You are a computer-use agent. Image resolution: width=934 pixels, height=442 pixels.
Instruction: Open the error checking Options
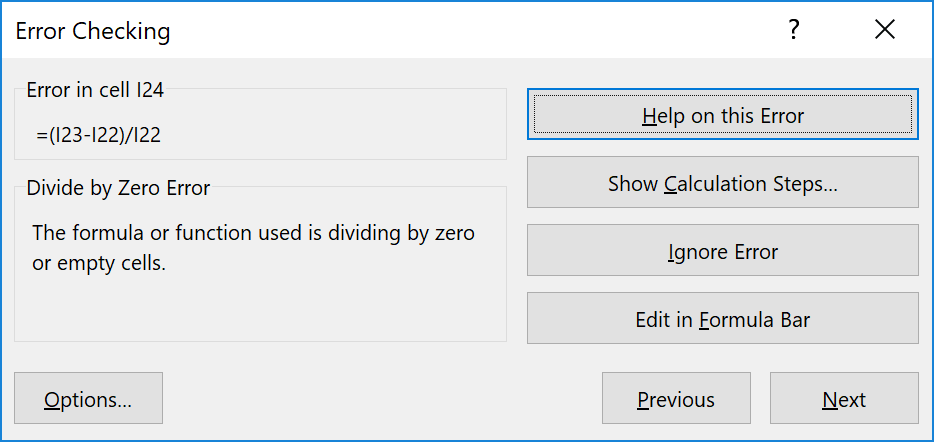88,400
